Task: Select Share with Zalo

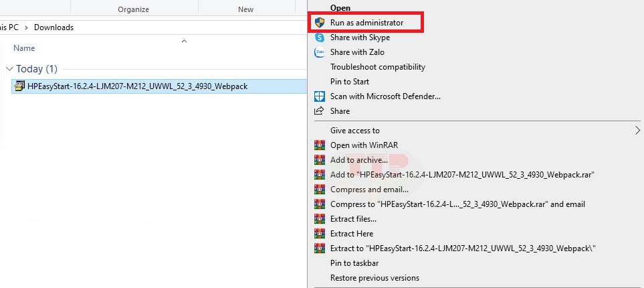Action: [357, 52]
